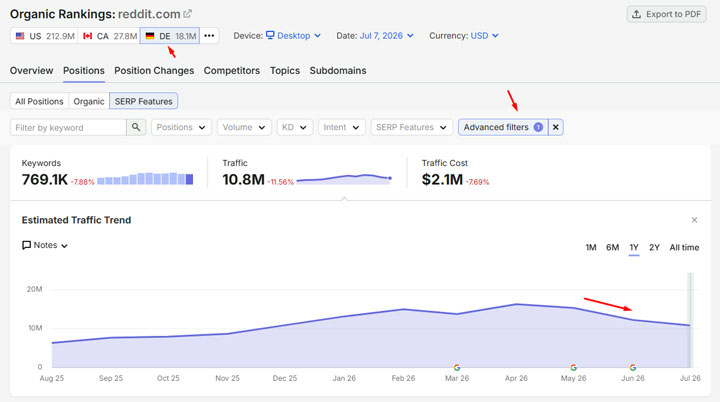This screenshot has width=720, height=402.
Task: Expand the Positions filter dropdown
Action: point(181,127)
